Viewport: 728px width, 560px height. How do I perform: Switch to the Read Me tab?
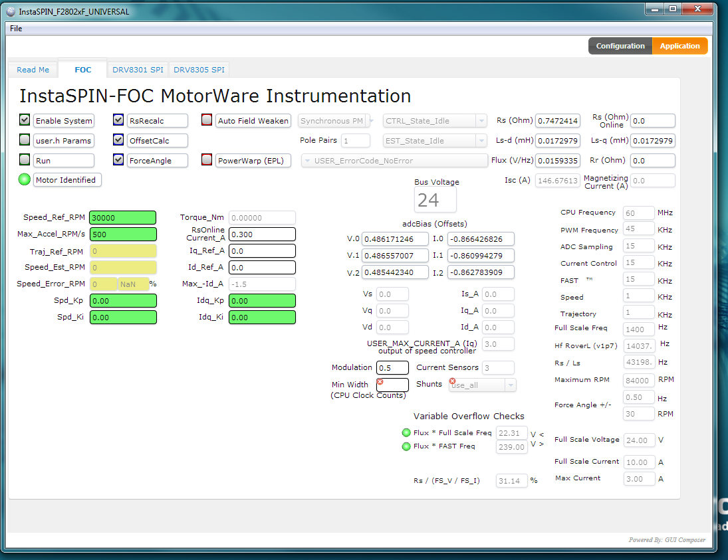click(33, 70)
